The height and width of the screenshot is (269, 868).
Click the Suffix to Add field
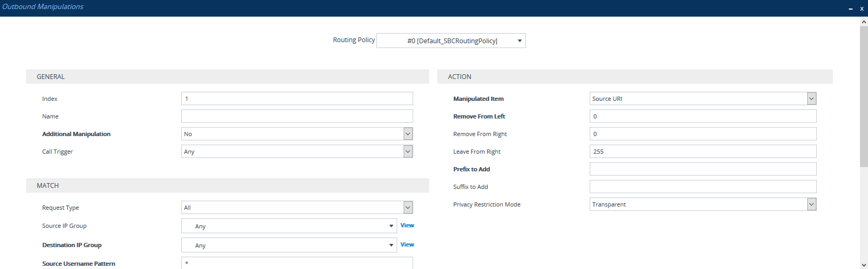tap(702, 187)
